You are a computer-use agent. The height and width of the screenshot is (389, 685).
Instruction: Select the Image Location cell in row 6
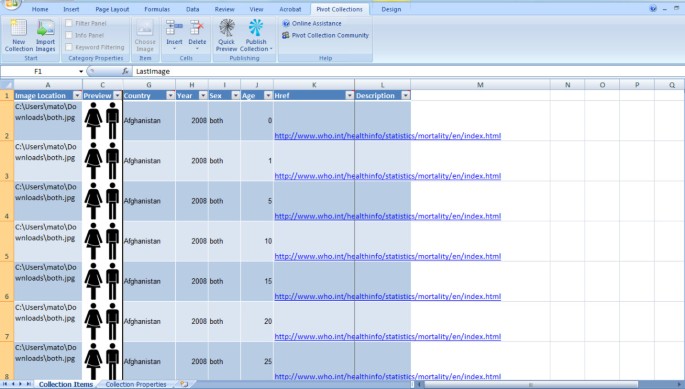48,281
